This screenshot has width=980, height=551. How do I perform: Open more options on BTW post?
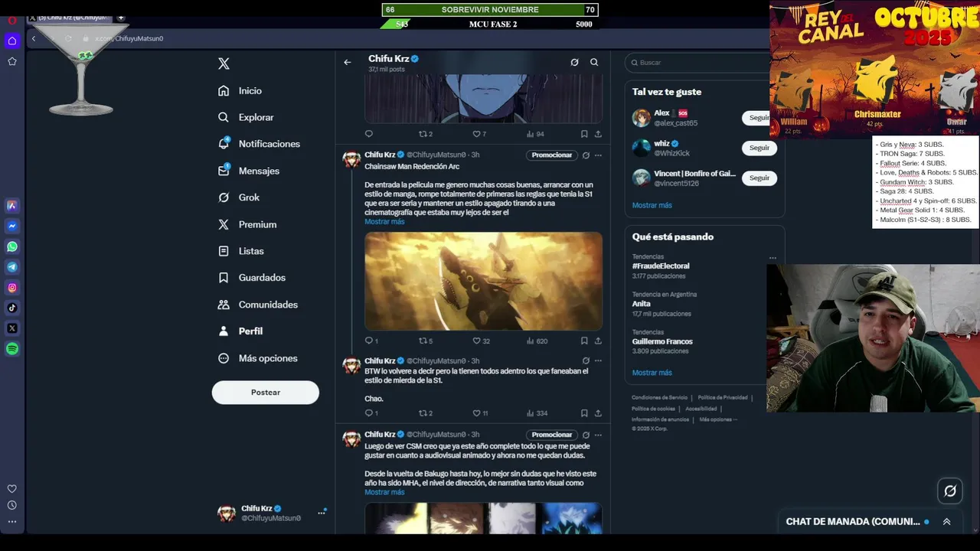click(x=598, y=360)
